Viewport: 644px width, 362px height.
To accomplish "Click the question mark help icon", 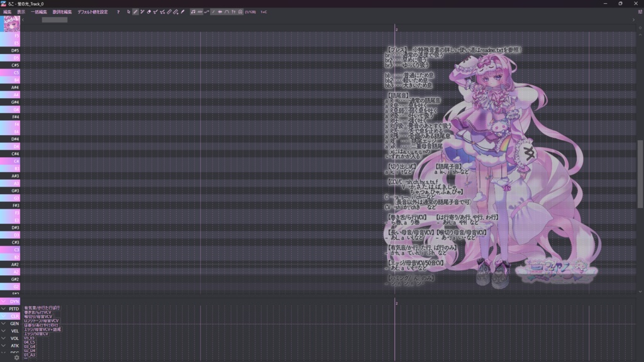I will [118, 12].
